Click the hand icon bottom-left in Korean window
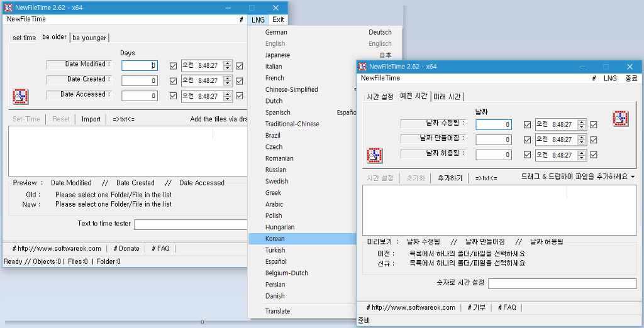 click(375, 156)
